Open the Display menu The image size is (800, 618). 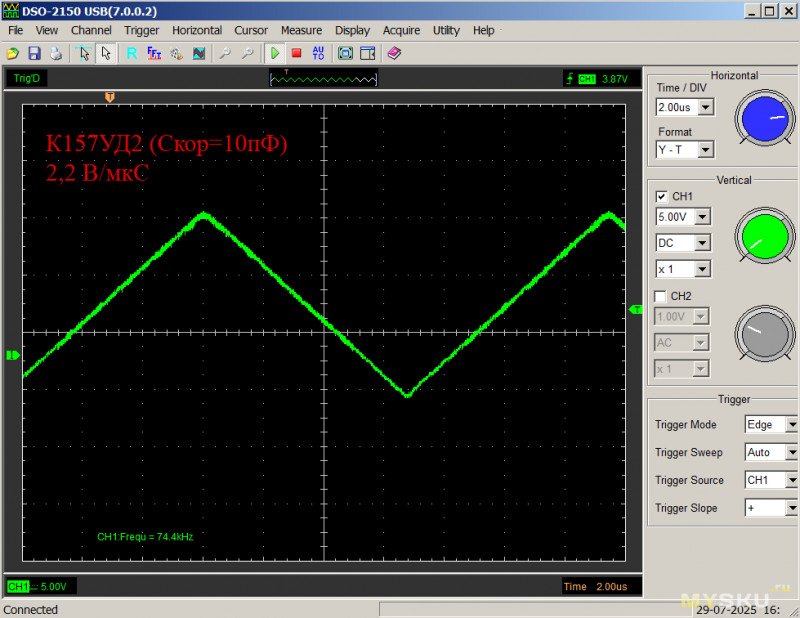[352, 30]
